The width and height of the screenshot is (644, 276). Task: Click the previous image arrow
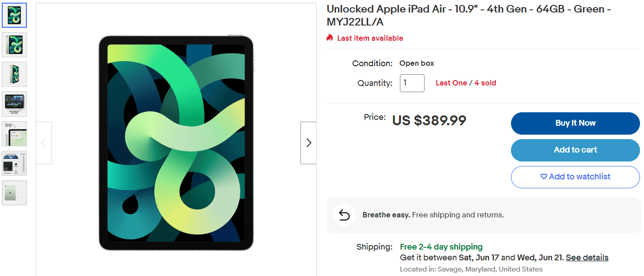point(44,143)
